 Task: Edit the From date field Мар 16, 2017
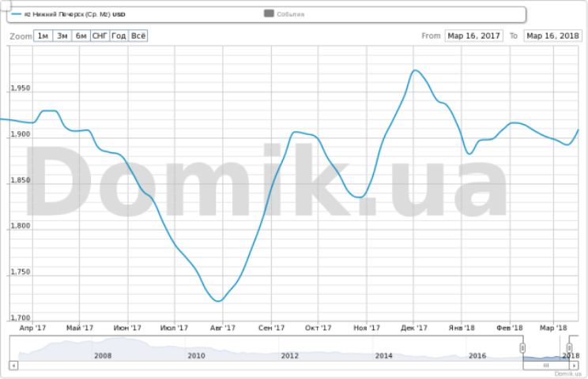[473, 36]
